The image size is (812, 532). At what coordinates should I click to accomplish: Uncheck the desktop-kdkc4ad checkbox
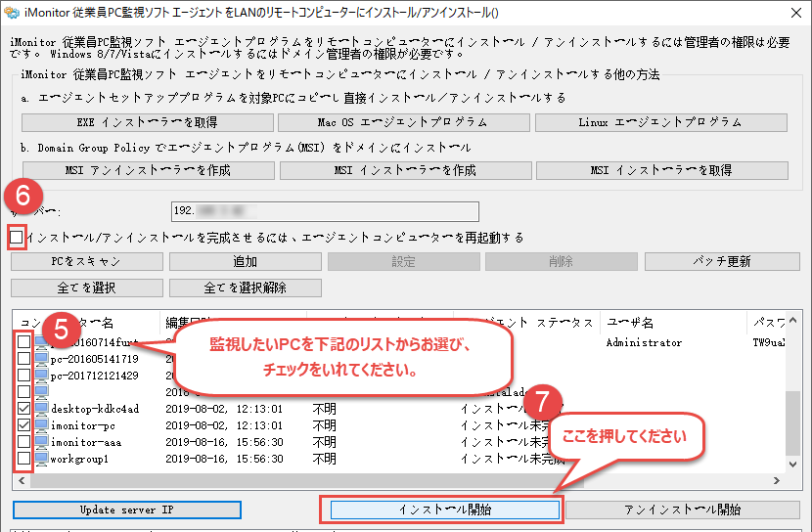(x=24, y=409)
